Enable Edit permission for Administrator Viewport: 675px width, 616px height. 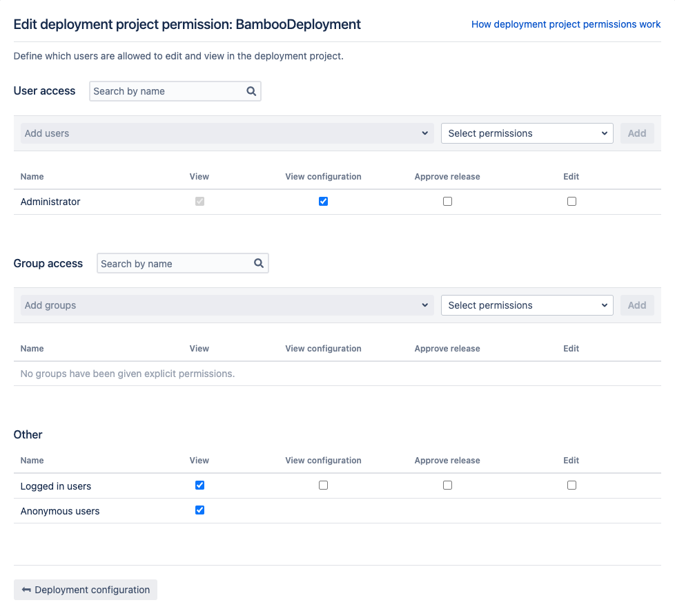click(x=571, y=201)
